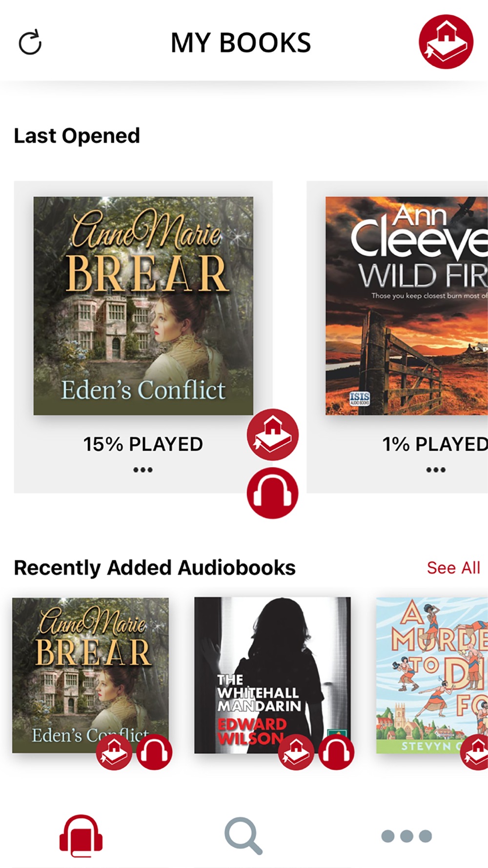Open the My Books headphones tab icon

point(81,836)
